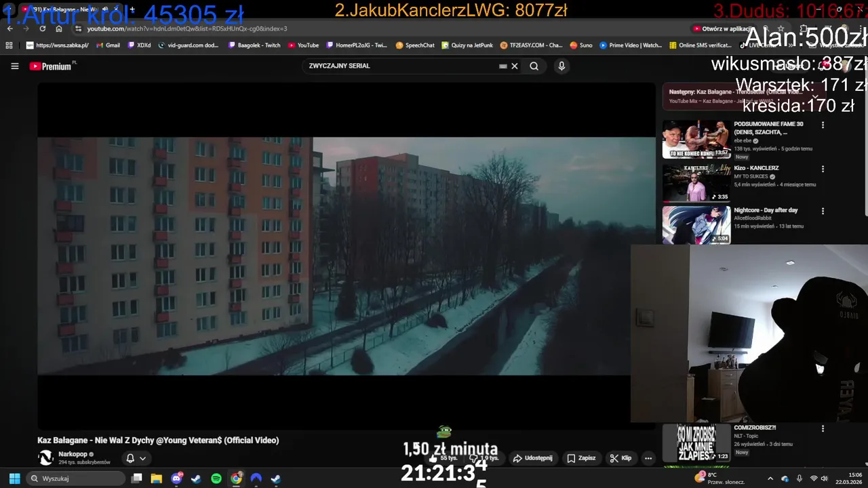Open the wsns.zabka.pl bookmark
This screenshot has width=868, height=488.
(x=58, y=45)
